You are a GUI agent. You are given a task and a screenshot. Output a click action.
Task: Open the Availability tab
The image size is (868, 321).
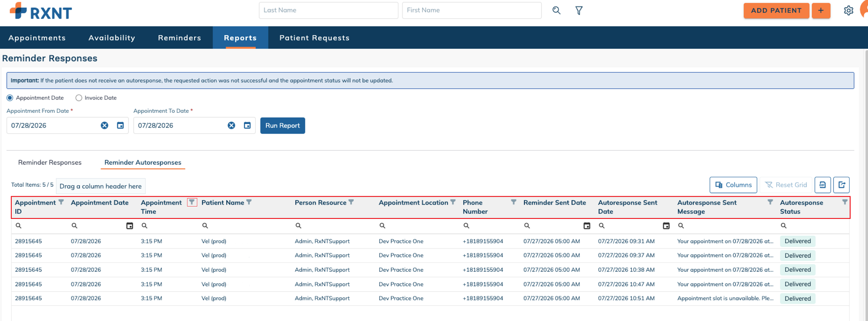112,38
